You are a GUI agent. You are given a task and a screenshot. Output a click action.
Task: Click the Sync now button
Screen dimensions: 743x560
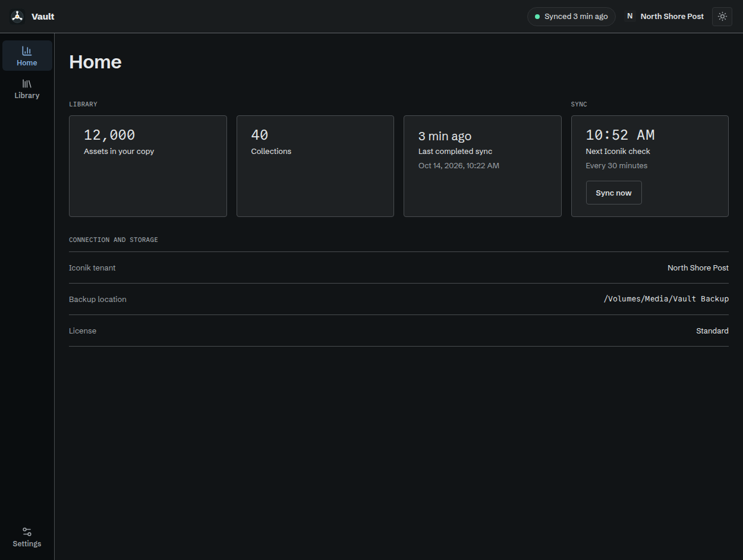(613, 193)
